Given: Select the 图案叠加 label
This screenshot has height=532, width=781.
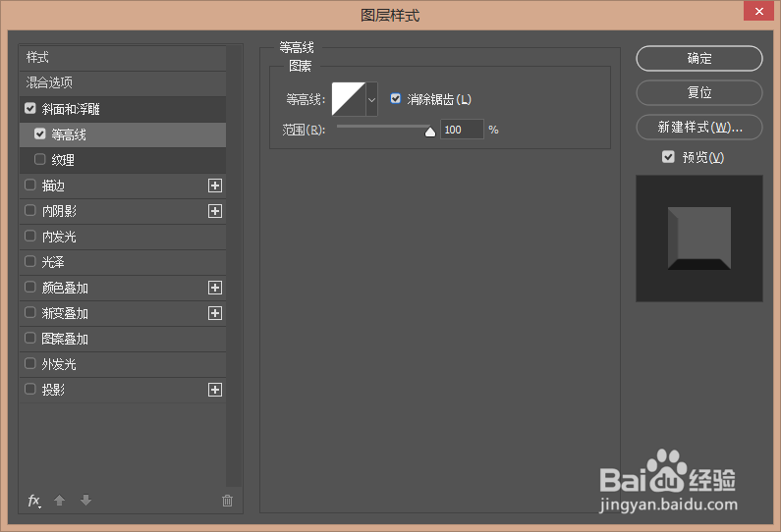Looking at the screenshot, I should tap(65, 339).
